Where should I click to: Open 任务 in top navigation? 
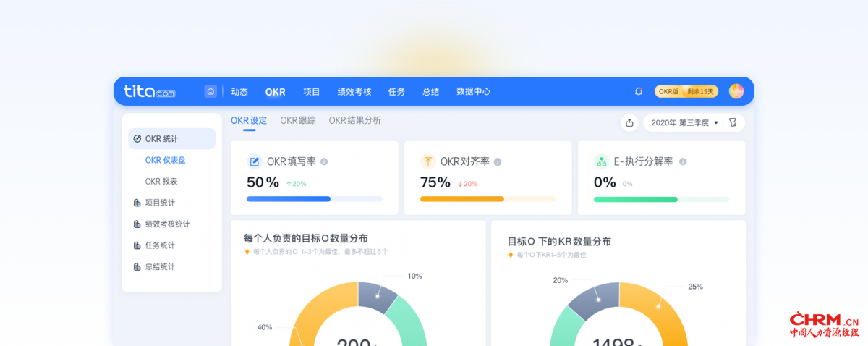pos(396,91)
